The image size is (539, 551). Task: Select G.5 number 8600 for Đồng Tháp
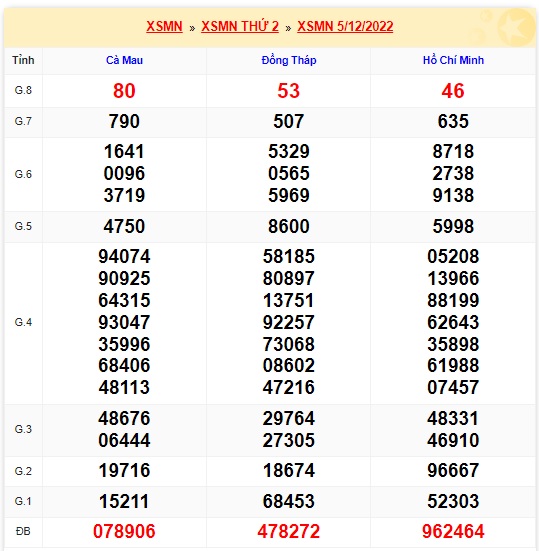[288, 226]
